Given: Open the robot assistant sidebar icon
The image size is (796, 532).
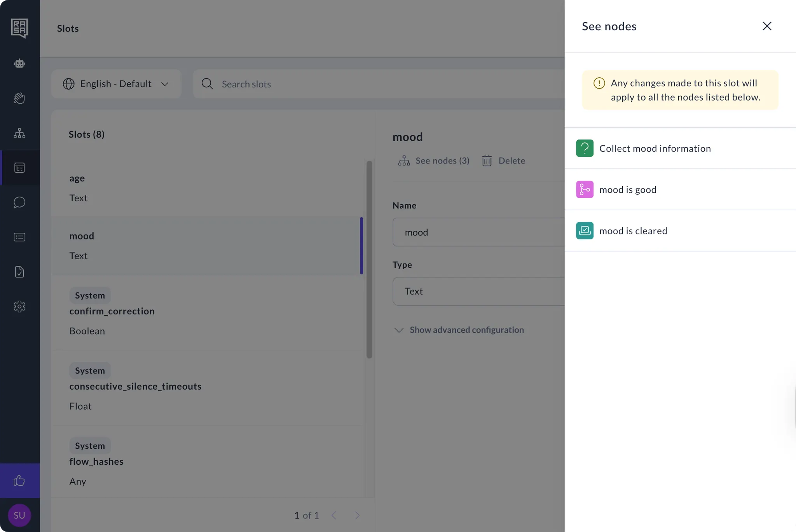Looking at the screenshot, I should (19, 63).
